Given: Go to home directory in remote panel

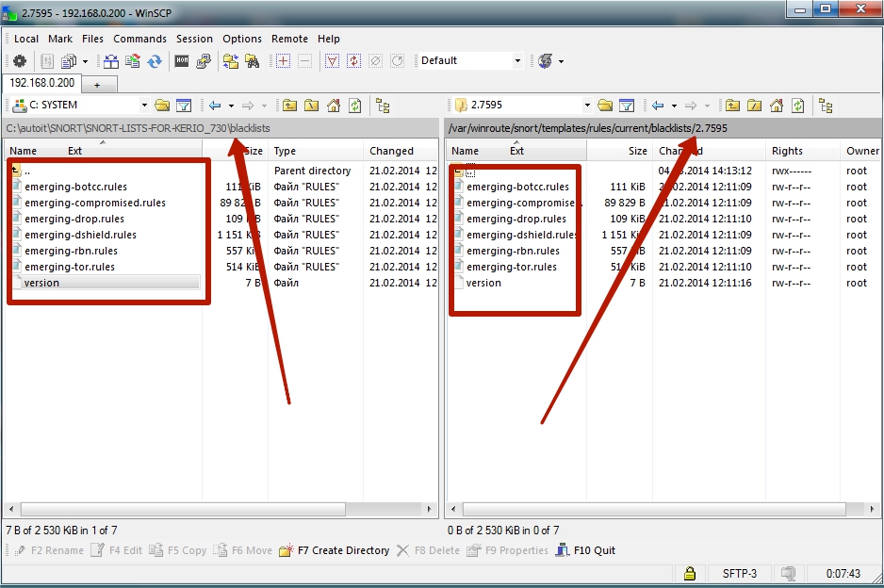Looking at the screenshot, I should coord(776,106).
